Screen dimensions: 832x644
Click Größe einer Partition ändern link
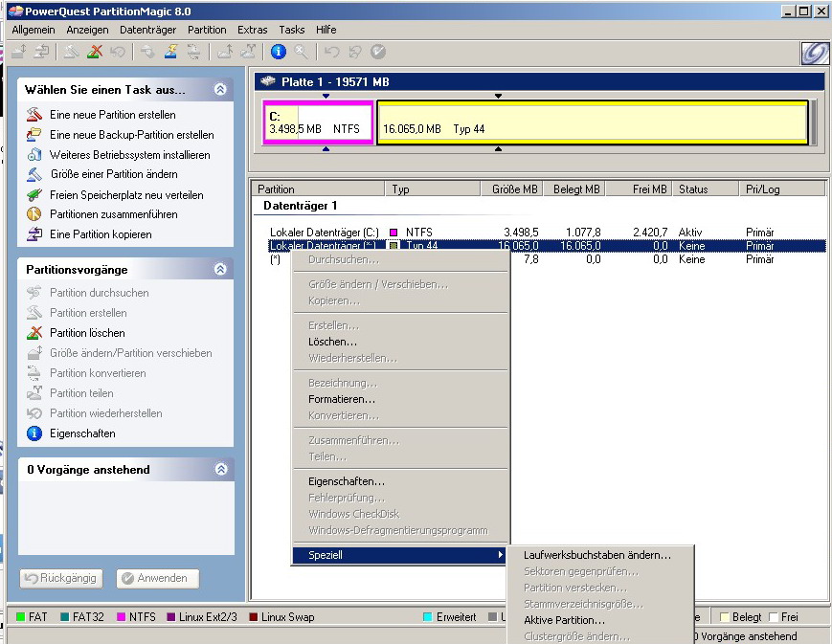114,174
